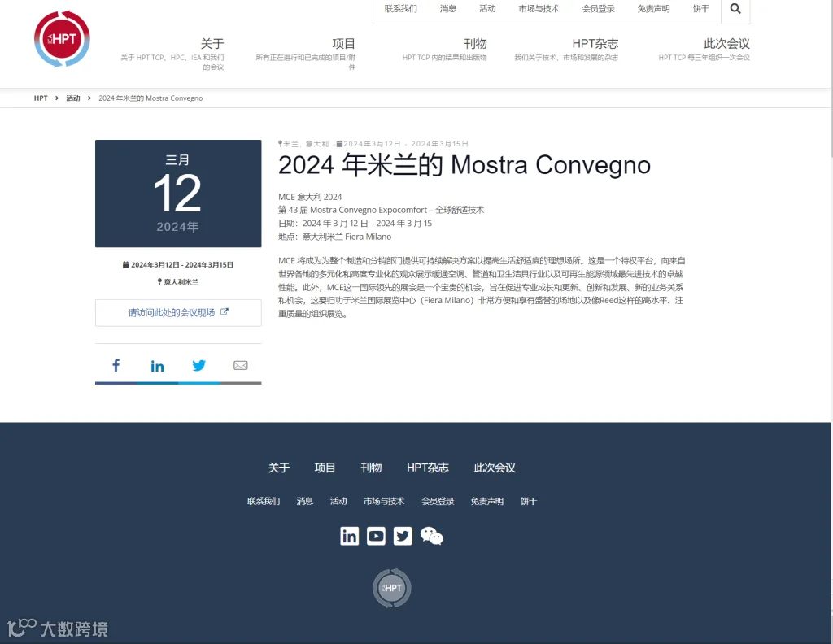This screenshot has width=833, height=644.
Task: Click the MCE 意大利 2024 line
Action: tap(310, 197)
